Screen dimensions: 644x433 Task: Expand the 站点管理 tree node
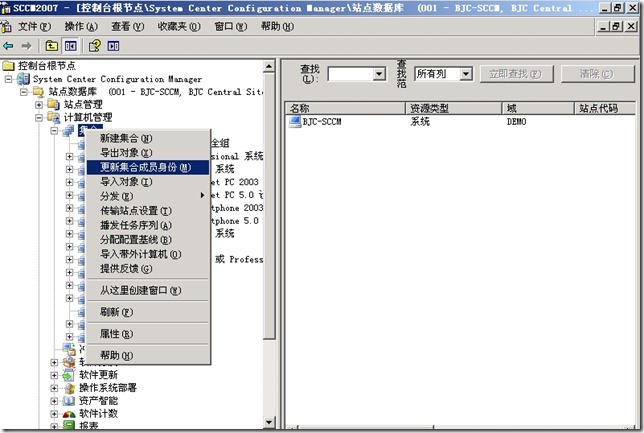39,105
